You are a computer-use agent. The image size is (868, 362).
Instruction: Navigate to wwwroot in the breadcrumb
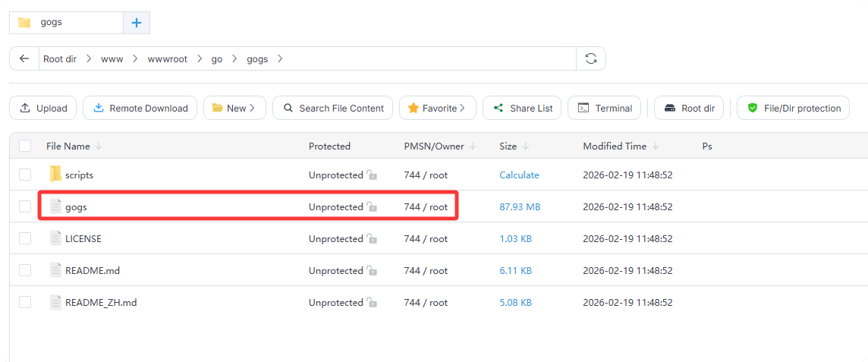pos(167,58)
